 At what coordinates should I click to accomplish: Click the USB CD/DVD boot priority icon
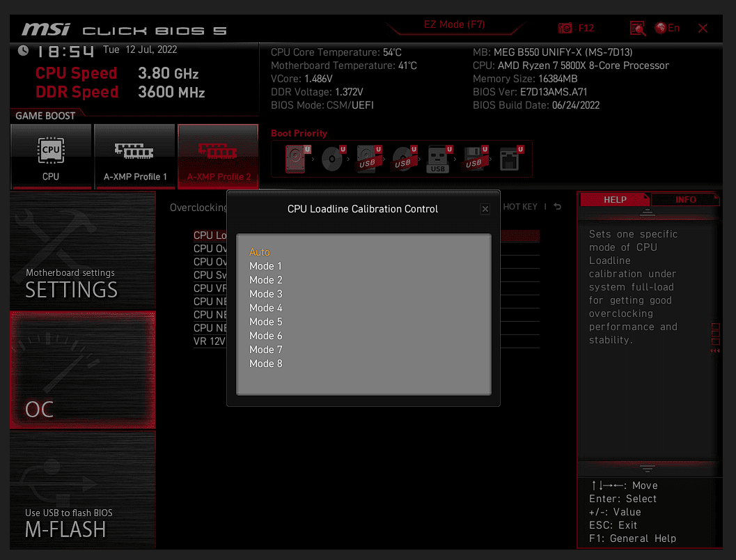[404, 159]
